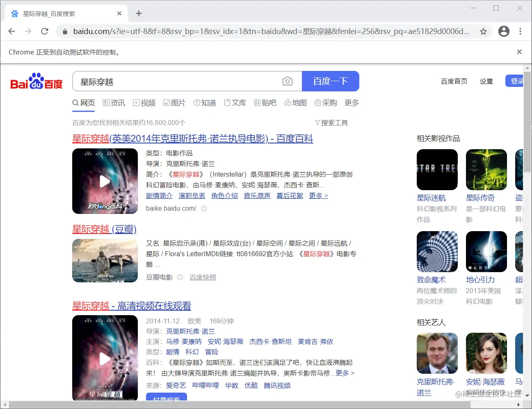Click the 腾讯视频 source link
The height and width of the screenshot is (409, 532).
[277, 385]
